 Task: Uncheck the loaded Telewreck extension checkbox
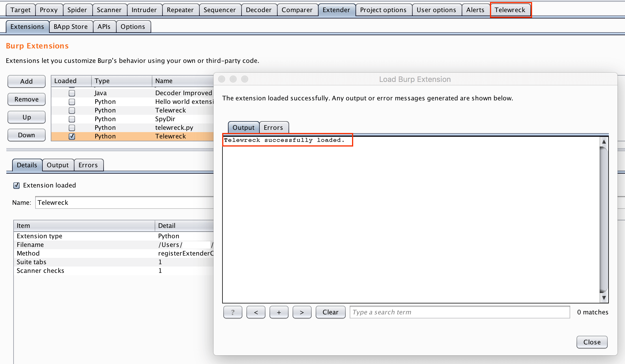click(72, 136)
